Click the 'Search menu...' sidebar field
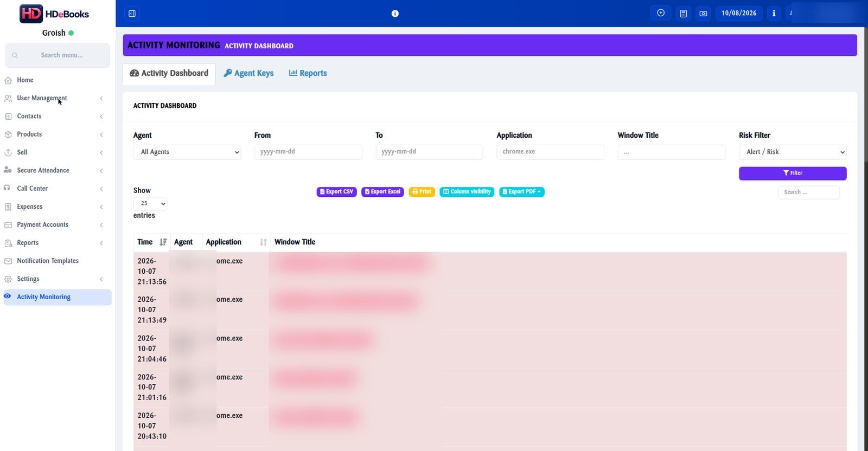The height and width of the screenshot is (451, 868). pyautogui.click(x=58, y=55)
